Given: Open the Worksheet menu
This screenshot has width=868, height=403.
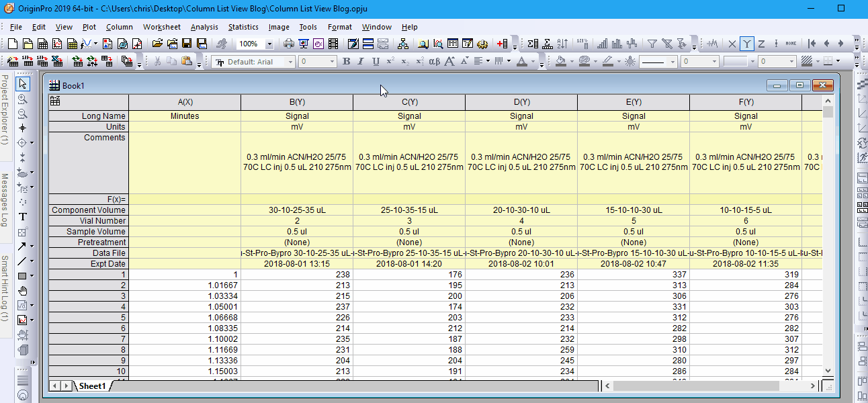Looking at the screenshot, I should click(x=162, y=27).
